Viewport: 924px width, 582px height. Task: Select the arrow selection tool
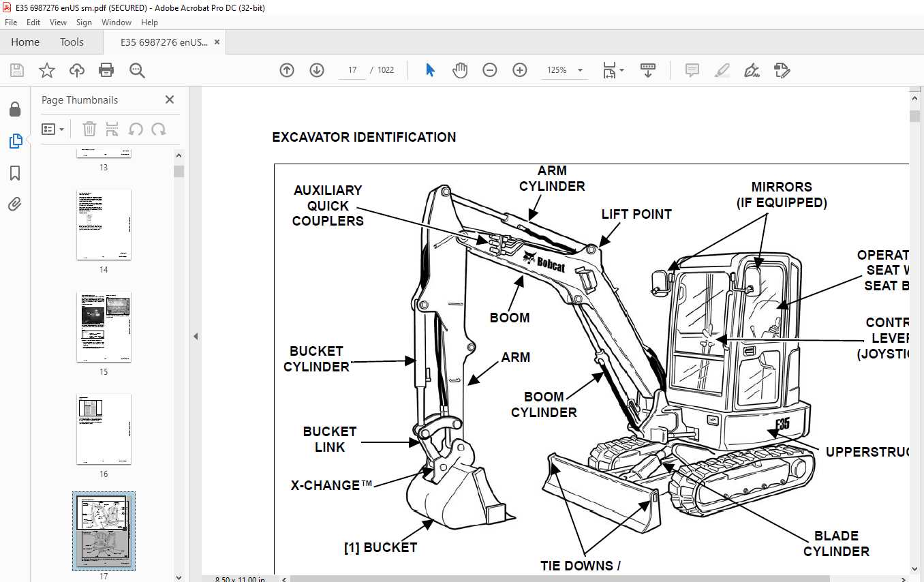pyautogui.click(x=430, y=70)
